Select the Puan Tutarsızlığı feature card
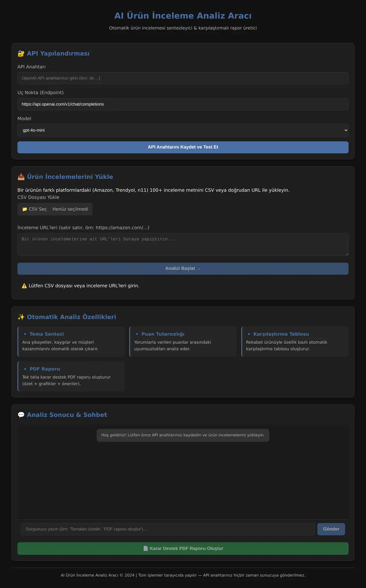Screen dimensions: 366x588 pyautogui.click(x=183, y=342)
